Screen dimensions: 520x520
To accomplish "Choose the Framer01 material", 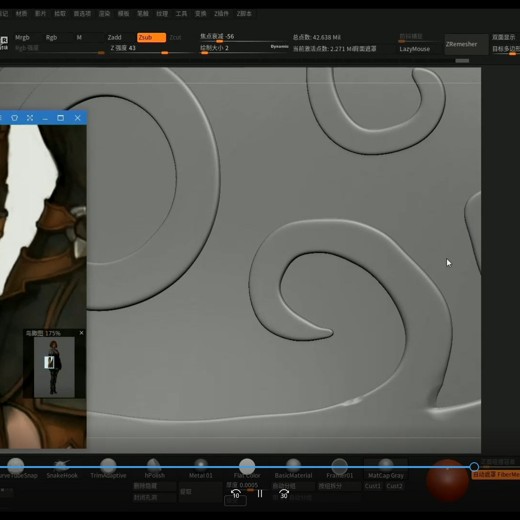I will [339, 468].
